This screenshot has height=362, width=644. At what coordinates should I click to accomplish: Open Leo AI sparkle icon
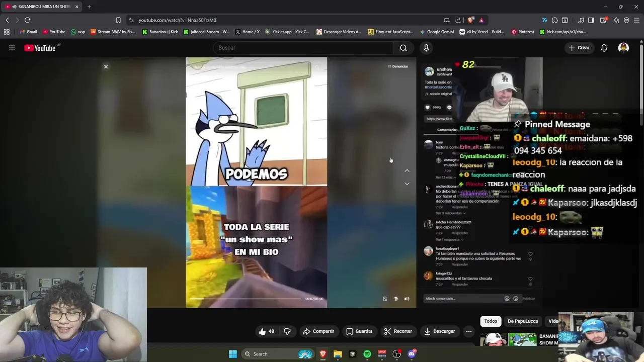tap(616, 20)
